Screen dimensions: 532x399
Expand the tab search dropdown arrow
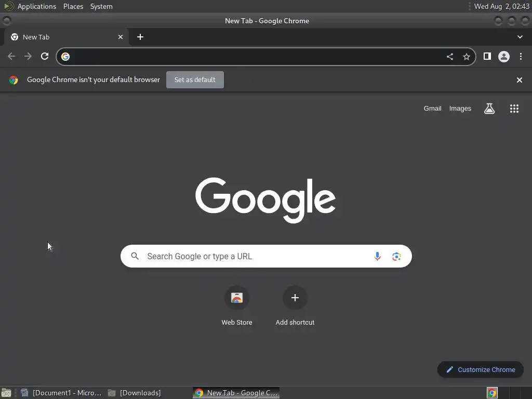520,37
